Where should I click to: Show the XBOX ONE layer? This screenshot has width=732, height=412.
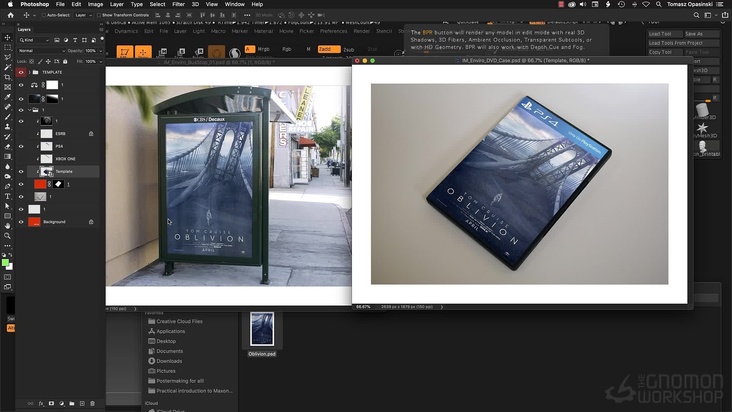(21, 159)
